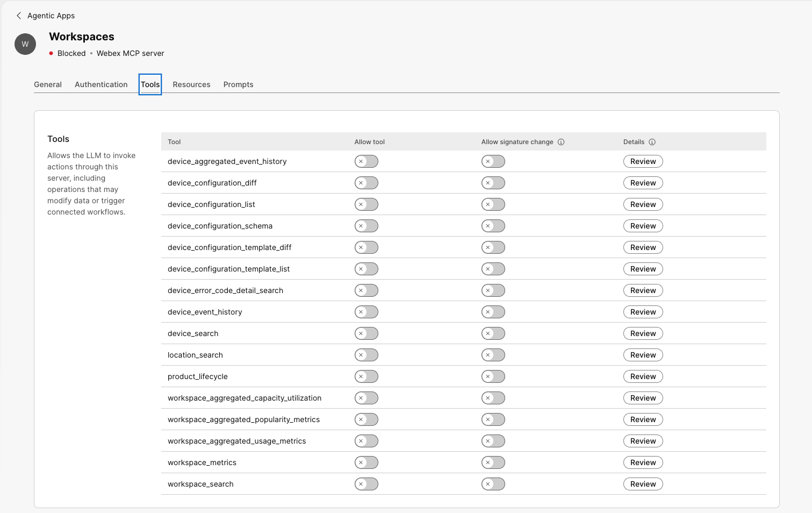Open Review for device_search

click(x=643, y=333)
